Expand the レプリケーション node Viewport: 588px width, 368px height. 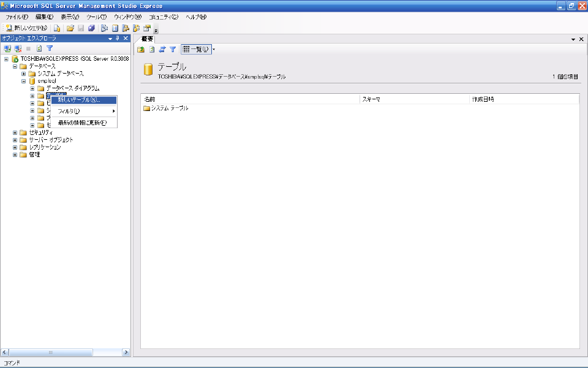coord(15,147)
